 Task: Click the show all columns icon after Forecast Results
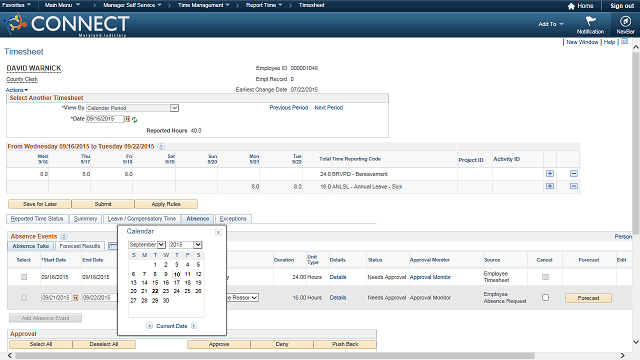pos(112,246)
